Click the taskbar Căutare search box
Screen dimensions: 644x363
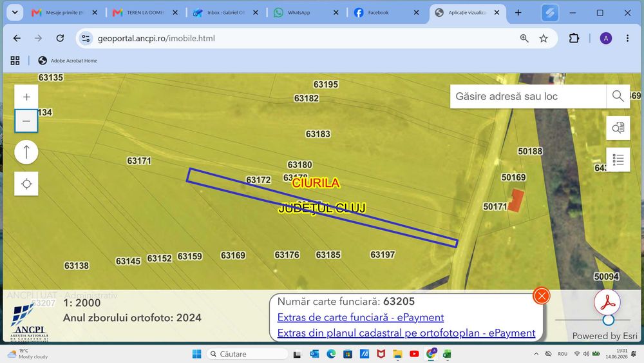coord(248,354)
